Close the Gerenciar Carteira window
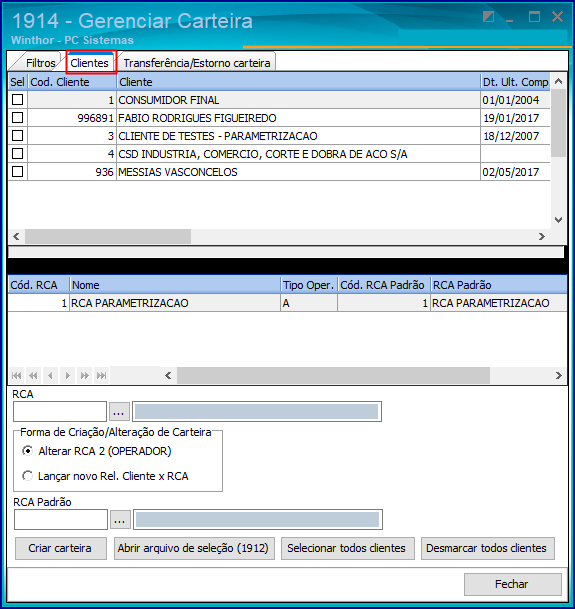Viewport: 575px width, 609px height. (558, 17)
